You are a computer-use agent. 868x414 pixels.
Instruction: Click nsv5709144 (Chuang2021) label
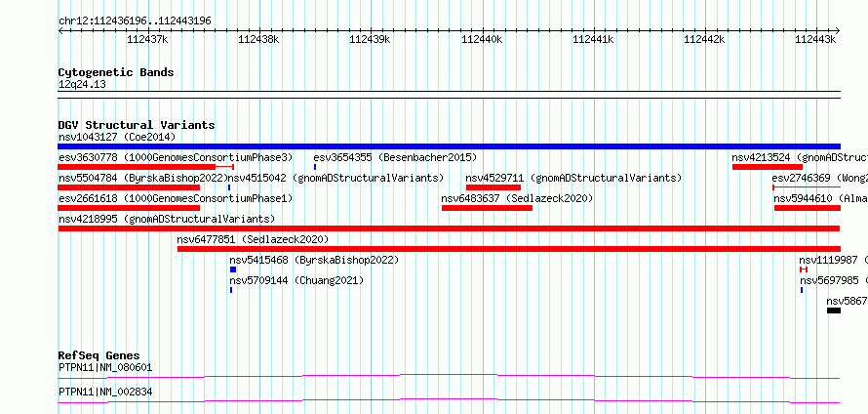(296, 280)
